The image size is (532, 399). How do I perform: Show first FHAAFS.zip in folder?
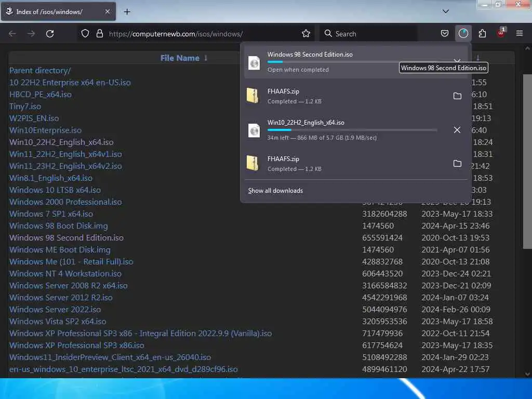pyautogui.click(x=457, y=96)
